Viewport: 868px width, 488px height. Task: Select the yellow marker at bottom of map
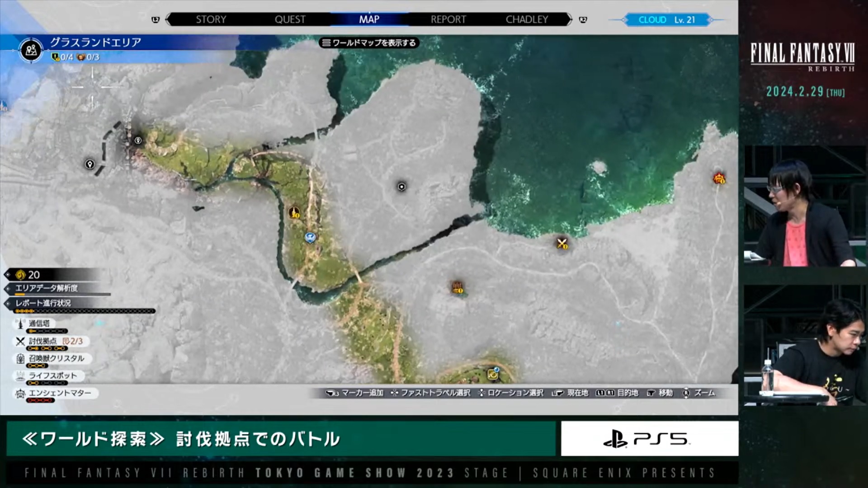coord(493,374)
